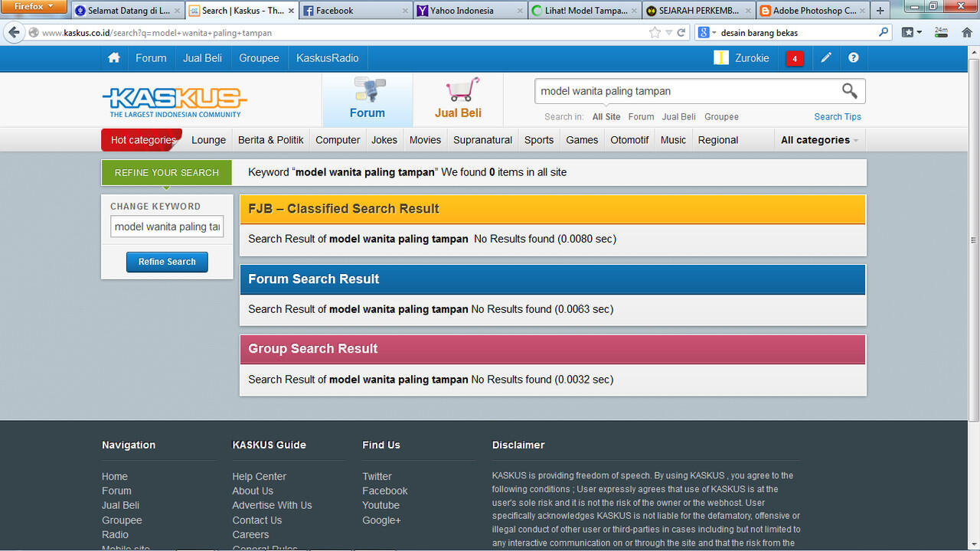Open the Computer category
Image resolution: width=980 pixels, height=551 pixels.
[338, 140]
